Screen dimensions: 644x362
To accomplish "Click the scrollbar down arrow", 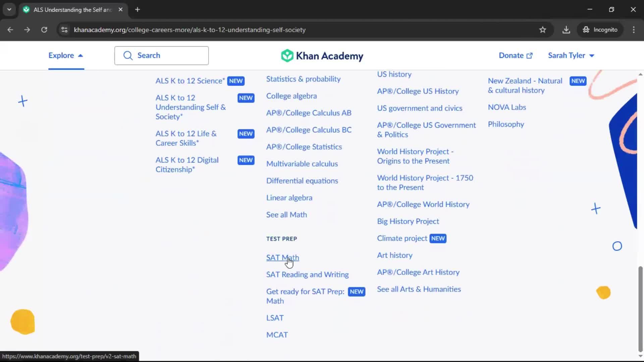I will 640,356.
